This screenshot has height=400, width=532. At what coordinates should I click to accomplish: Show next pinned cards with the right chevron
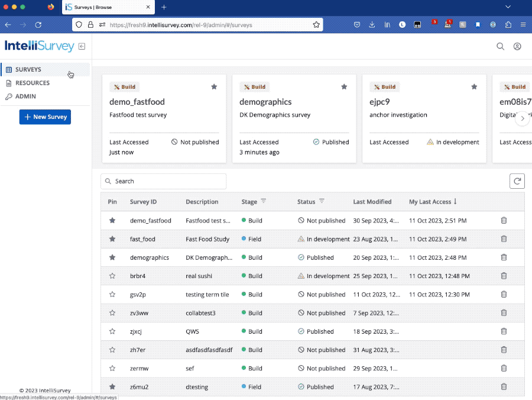(523, 118)
